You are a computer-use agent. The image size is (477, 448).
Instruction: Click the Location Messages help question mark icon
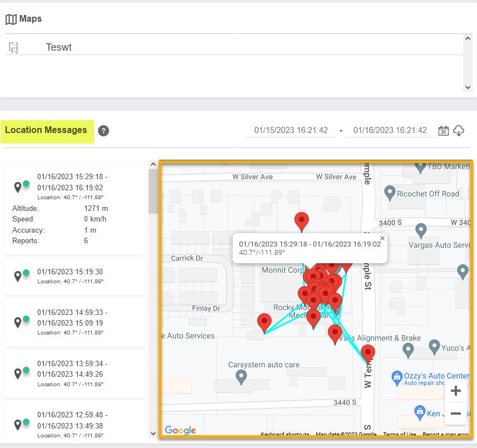click(104, 131)
